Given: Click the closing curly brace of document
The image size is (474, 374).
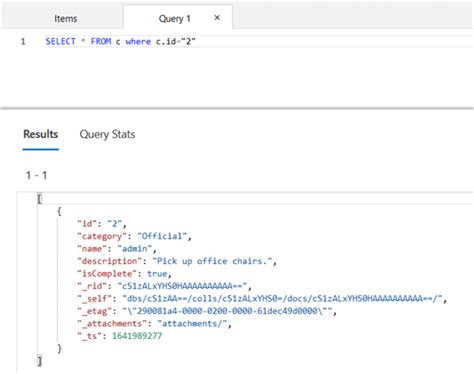Looking at the screenshot, I should point(59,348).
